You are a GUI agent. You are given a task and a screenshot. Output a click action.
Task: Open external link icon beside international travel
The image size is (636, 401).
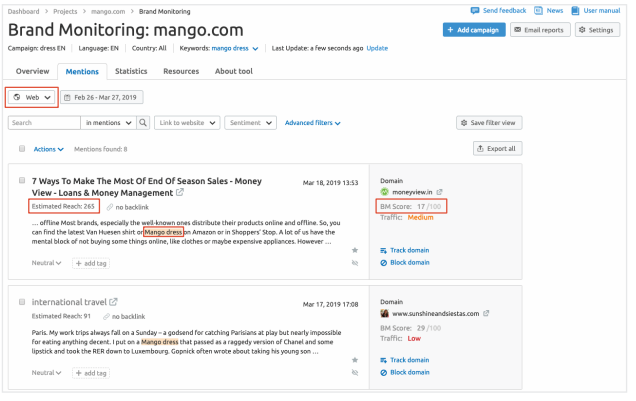[x=114, y=302]
